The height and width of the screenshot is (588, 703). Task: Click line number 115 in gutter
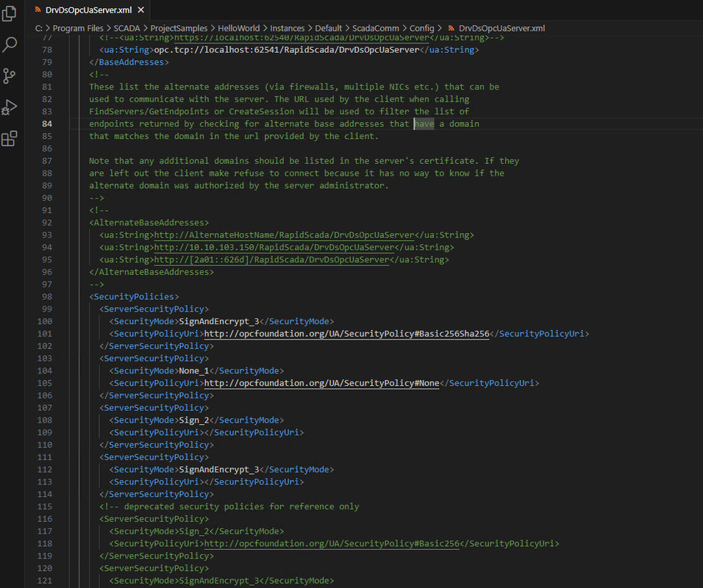45,506
